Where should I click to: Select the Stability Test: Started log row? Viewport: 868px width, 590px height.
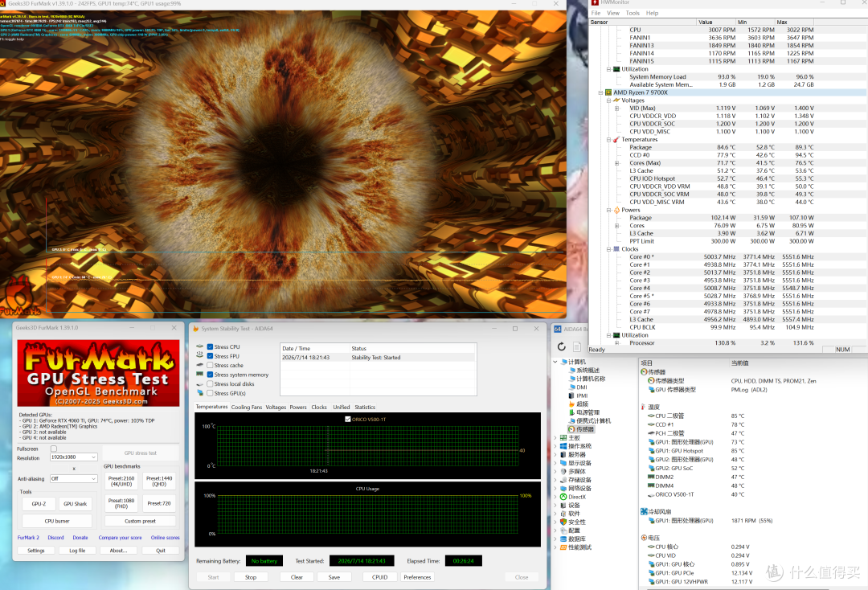pos(378,358)
